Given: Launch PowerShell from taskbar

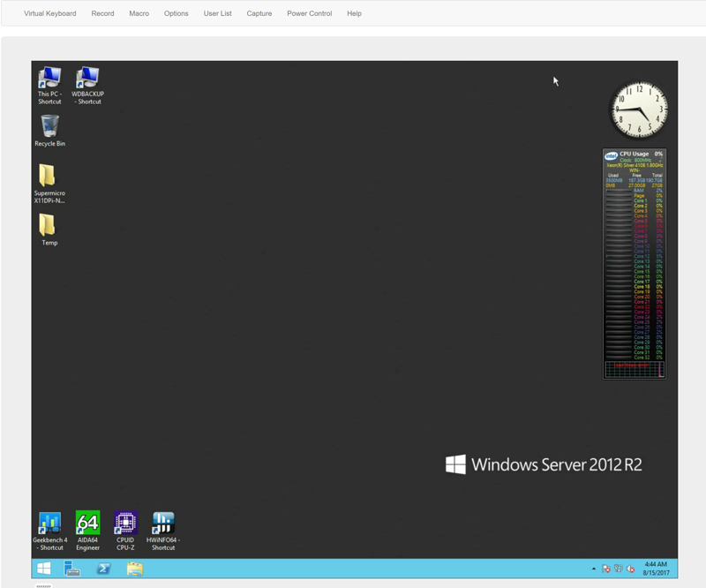Looking at the screenshot, I should (103, 569).
